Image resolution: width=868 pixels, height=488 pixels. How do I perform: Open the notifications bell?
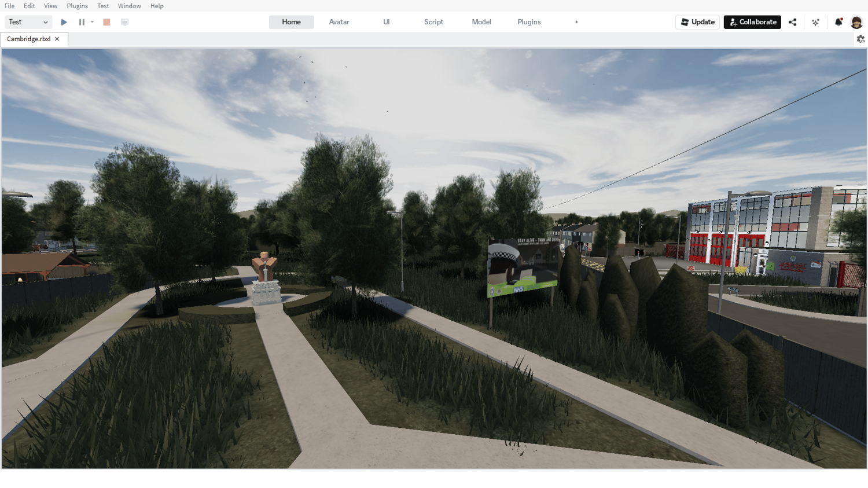838,22
